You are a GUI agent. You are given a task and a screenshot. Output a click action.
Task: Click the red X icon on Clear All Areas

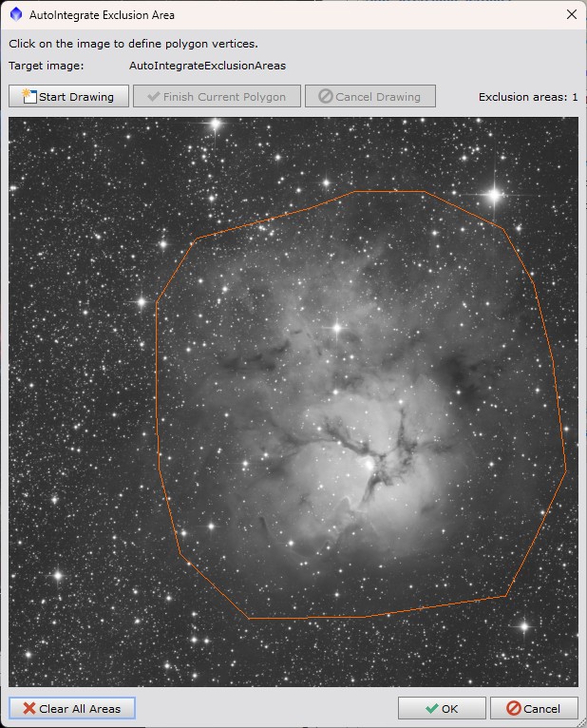point(29,708)
